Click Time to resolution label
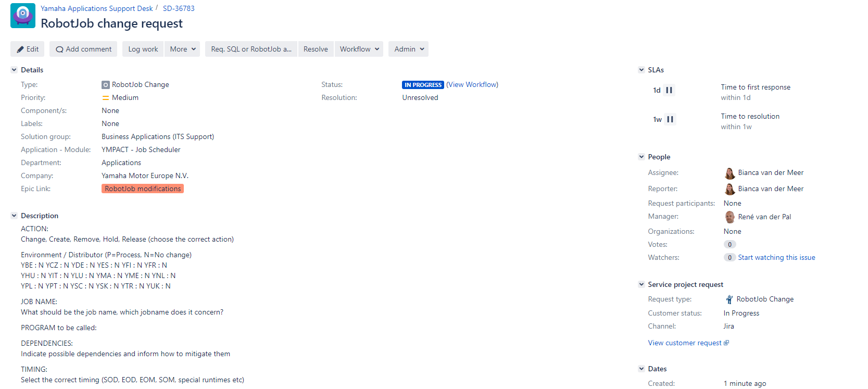The image size is (868, 389). [750, 116]
